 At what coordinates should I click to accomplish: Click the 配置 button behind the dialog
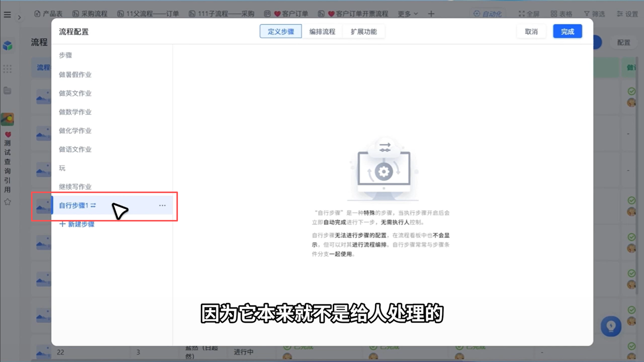click(x=624, y=42)
